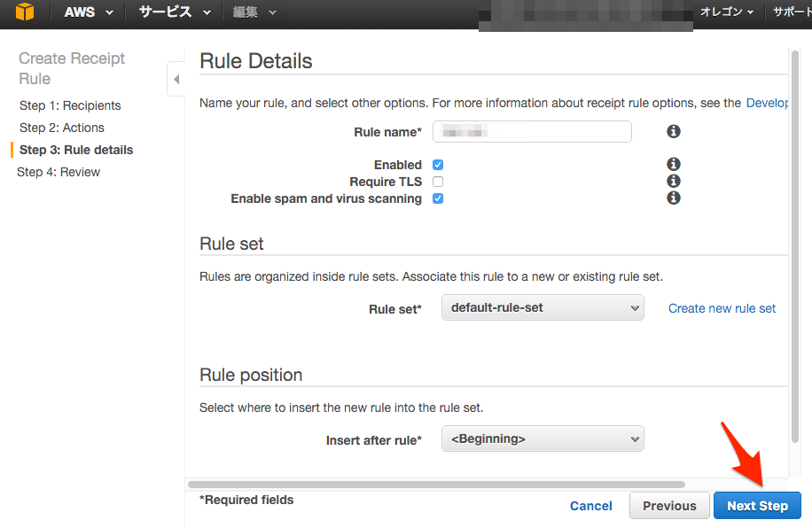Viewport: 812px width, 528px height.
Task: Click the Previous button
Action: pyautogui.click(x=669, y=506)
